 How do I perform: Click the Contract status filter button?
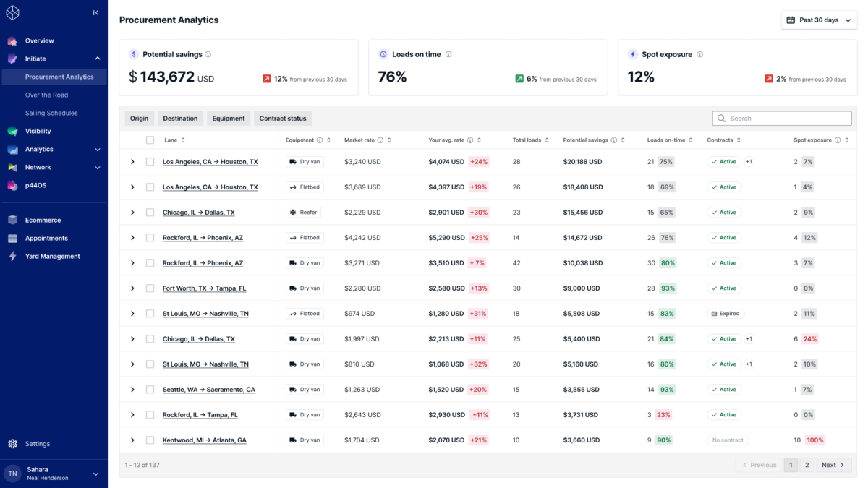(x=283, y=119)
